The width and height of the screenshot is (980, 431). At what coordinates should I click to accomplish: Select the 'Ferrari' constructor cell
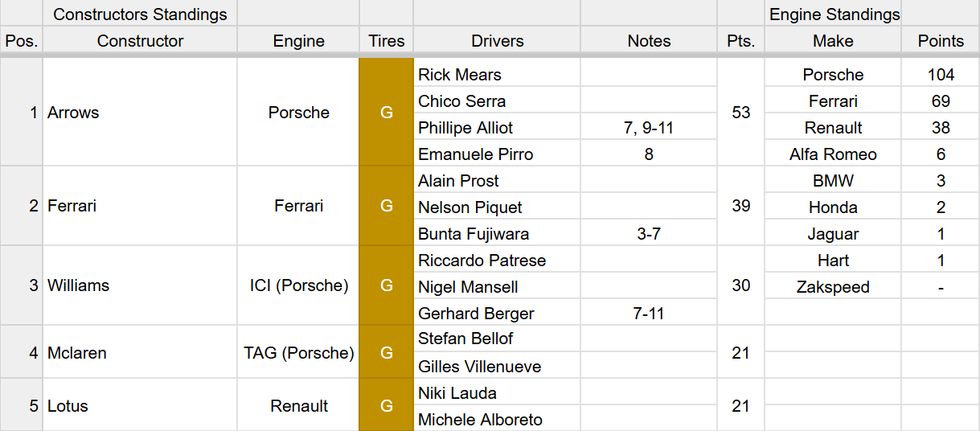140,206
